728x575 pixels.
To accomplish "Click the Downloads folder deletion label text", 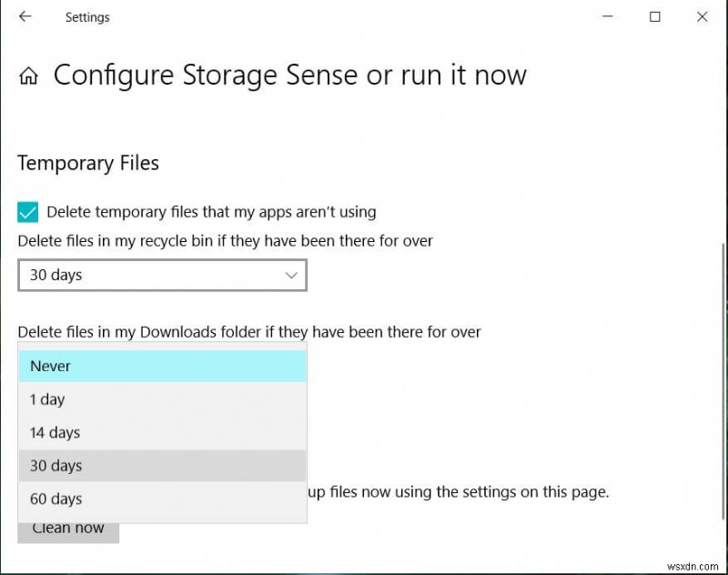I will [x=248, y=332].
